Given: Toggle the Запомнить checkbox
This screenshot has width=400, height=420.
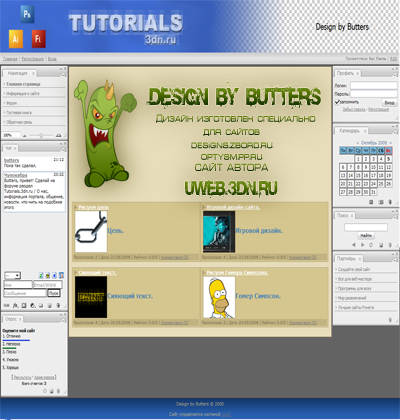Looking at the screenshot, I should [337, 102].
